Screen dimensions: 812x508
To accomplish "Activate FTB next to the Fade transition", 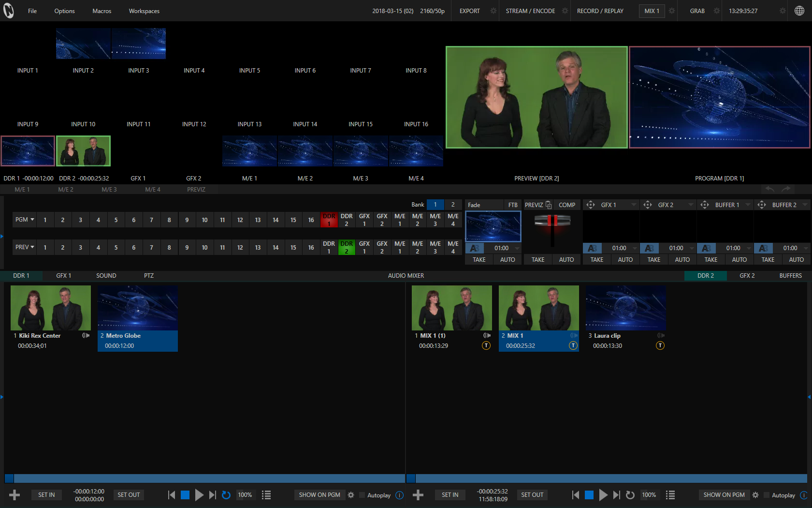I will point(512,205).
